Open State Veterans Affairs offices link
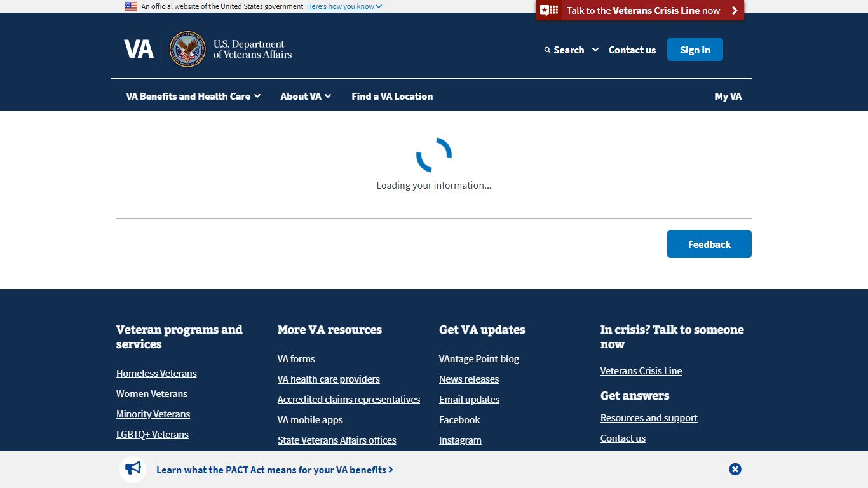Image resolution: width=868 pixels, height=488 pixels. tap(337, 440)
